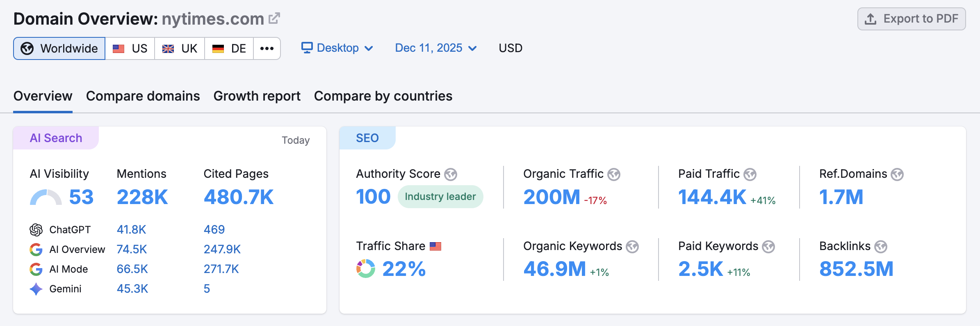Click the USD currency label
The height and width of the screenshot is (326, 980).
click(511, 48)
